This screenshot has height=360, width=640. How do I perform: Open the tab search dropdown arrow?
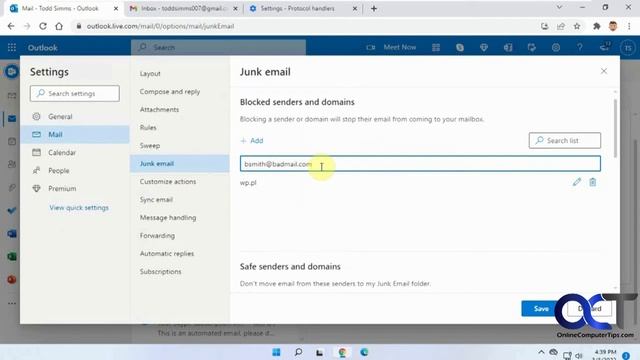tap(559, 7)
